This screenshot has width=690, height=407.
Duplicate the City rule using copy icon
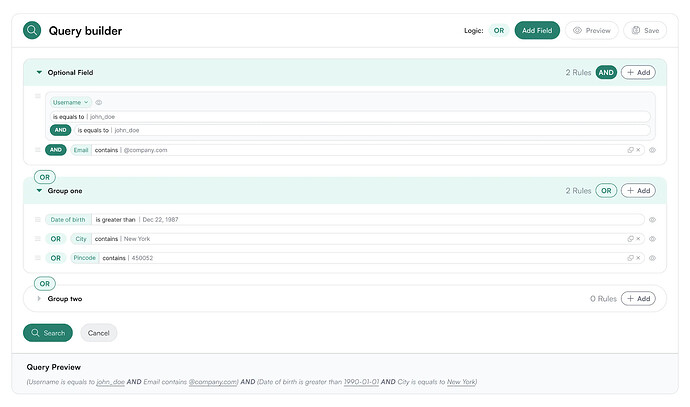point(630,239)
